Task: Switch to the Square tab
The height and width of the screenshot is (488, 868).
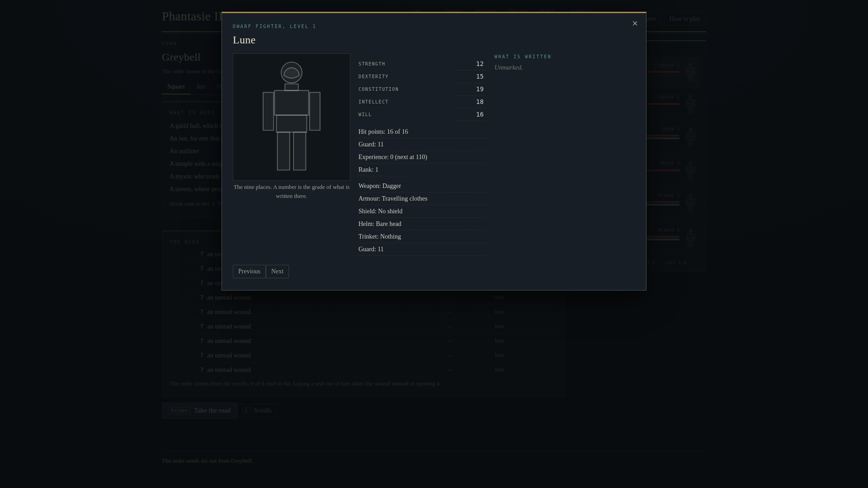Action: tap(176, 87)
